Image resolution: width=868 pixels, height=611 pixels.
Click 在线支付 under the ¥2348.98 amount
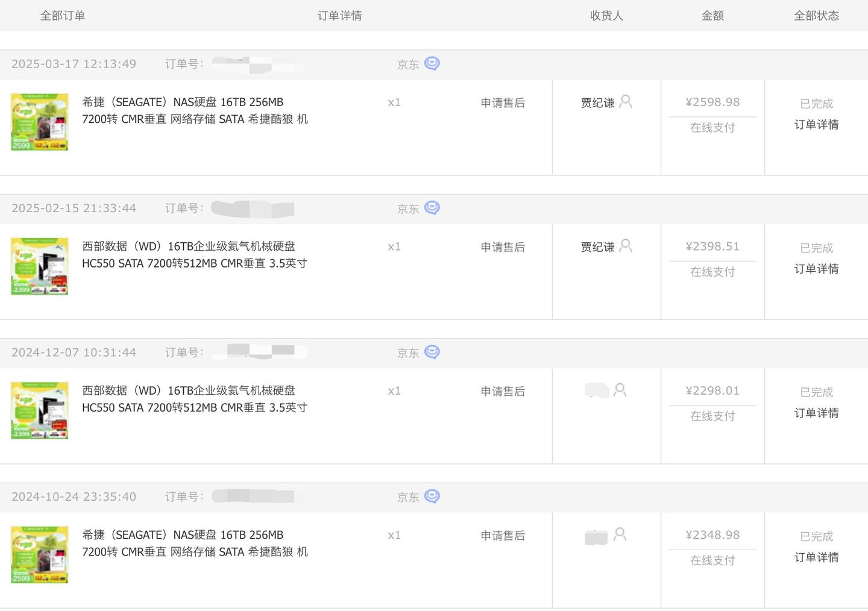pos(712,561)
